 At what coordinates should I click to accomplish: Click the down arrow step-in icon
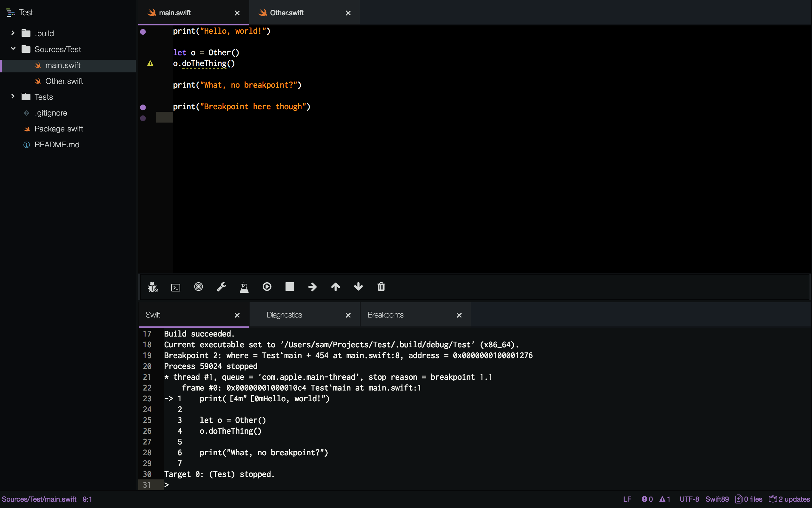coord(358,287)
